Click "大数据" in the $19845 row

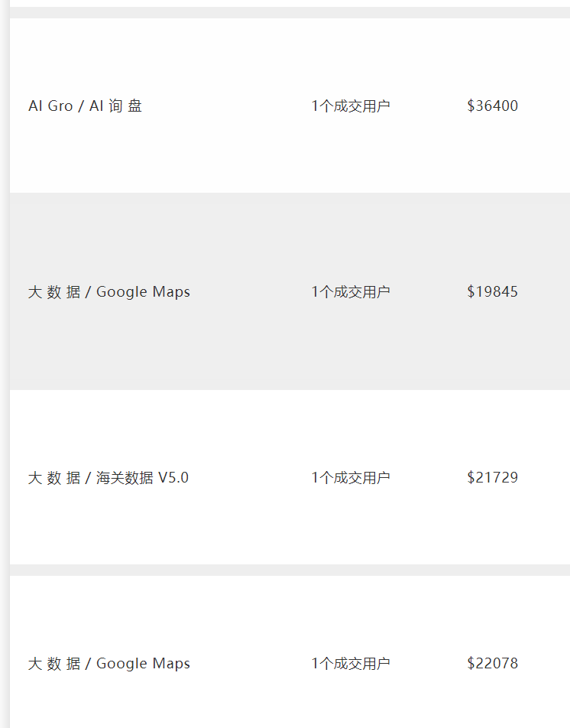pyautogui.click(x=54, y=292)
